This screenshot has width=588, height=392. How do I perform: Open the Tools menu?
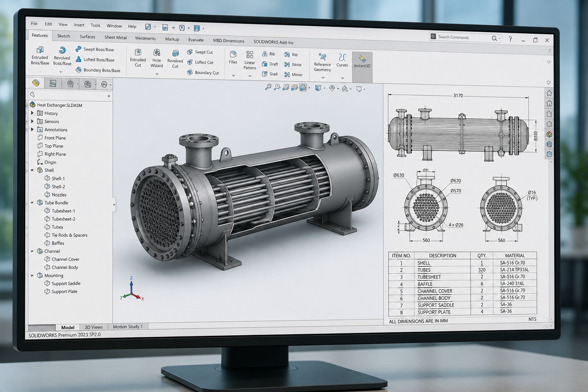(x=95, y=25)
